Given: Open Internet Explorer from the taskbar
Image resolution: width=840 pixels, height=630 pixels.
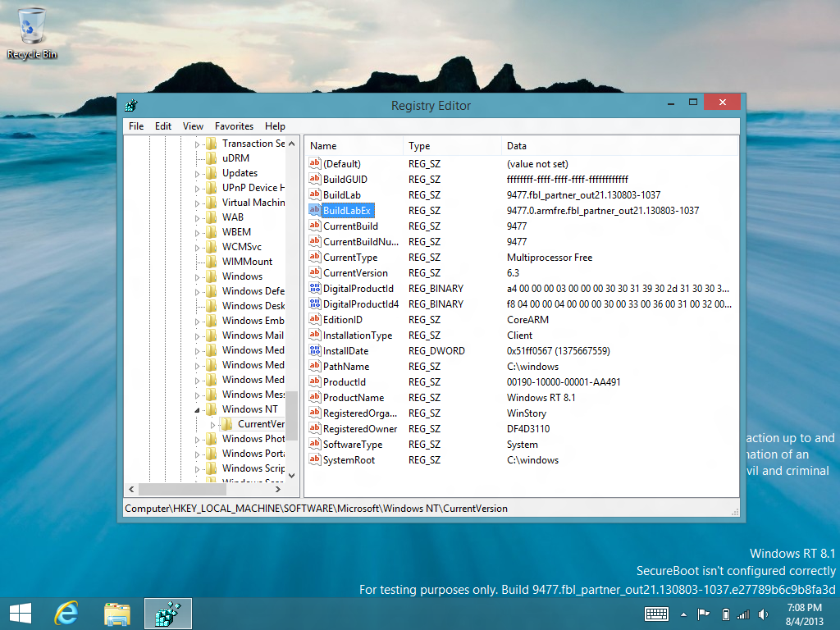Looking at the screenshot, I should [66, 614].
